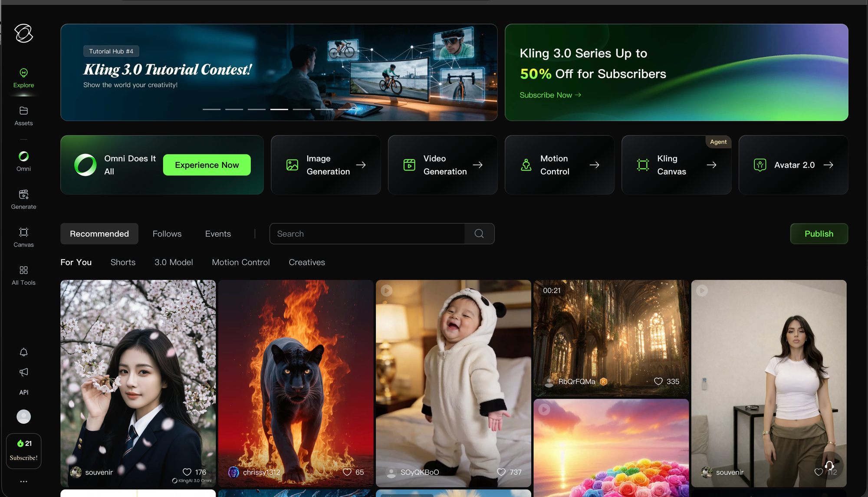Viewport: 868px width, 497px height.
Task: Click the Experience Now button
Action: click(207, 165)
